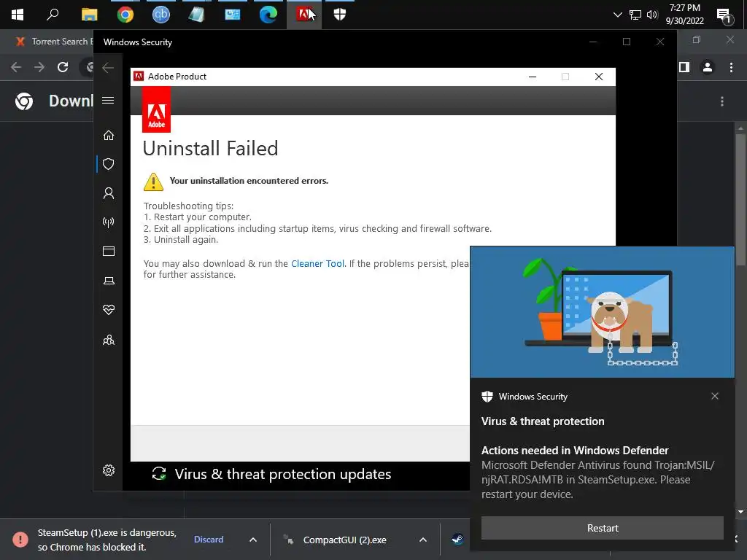Open Windows Security Settings gear
Screen dimensions: 747x560
(109, 470)
